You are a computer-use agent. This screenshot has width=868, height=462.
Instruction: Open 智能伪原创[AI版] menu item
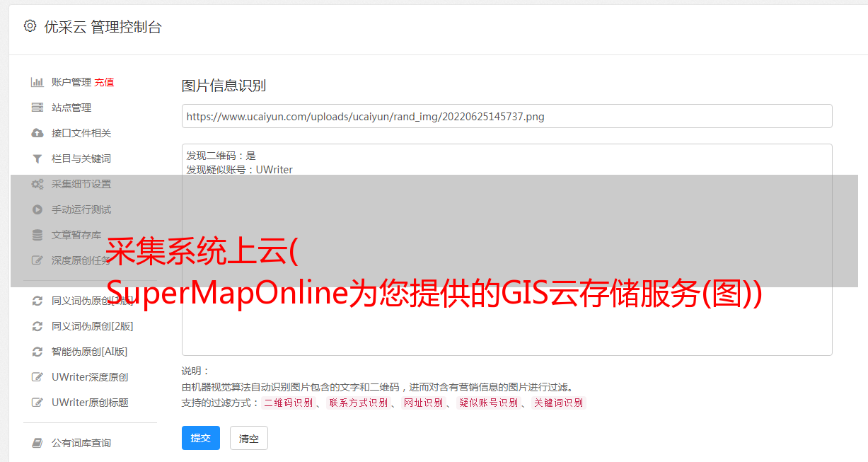click(90, 352)
